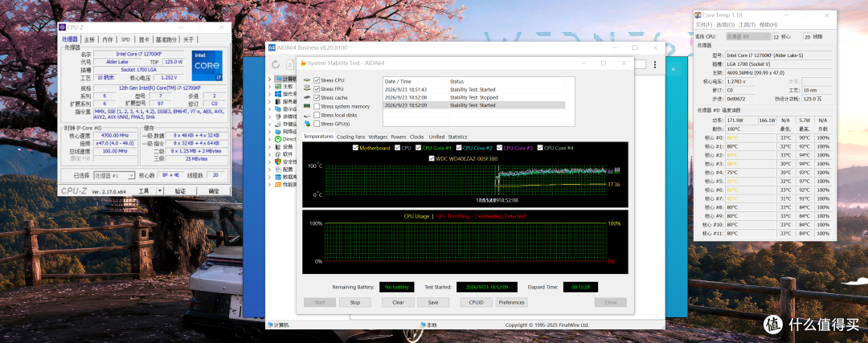The height and width of the screenshot is (343, 868).
Task: Select the 服务器 tree icon in AIDA64
Action: tap(278, 101)
